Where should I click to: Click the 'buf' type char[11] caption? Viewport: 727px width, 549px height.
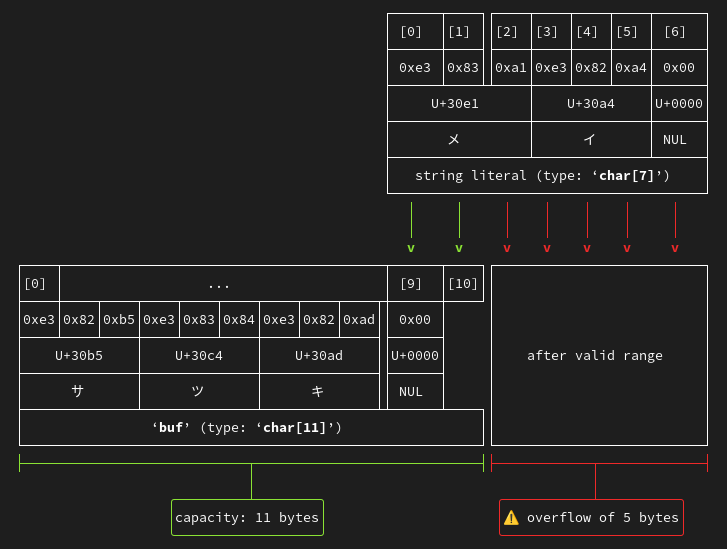pyautogui.click(x=251, y=428)
